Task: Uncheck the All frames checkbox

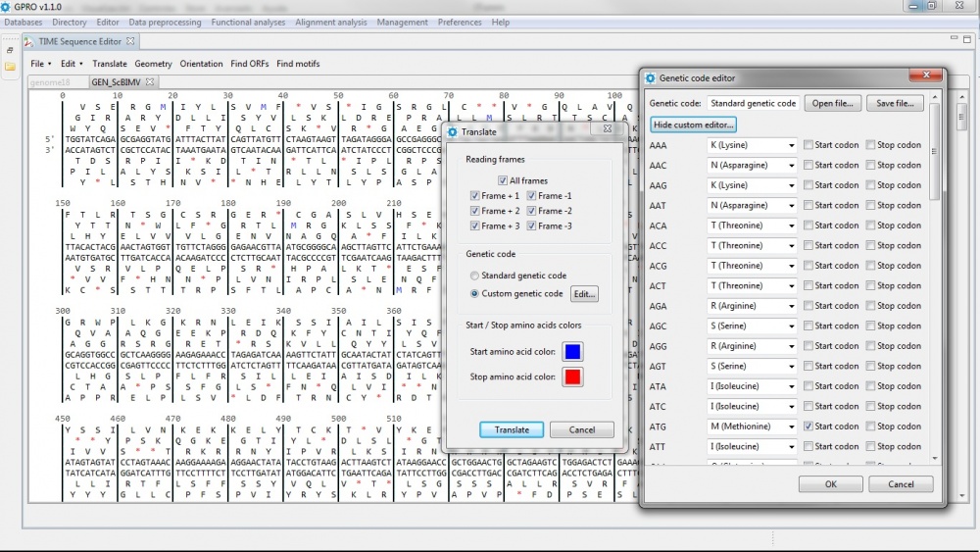Action: pos(503,180)
